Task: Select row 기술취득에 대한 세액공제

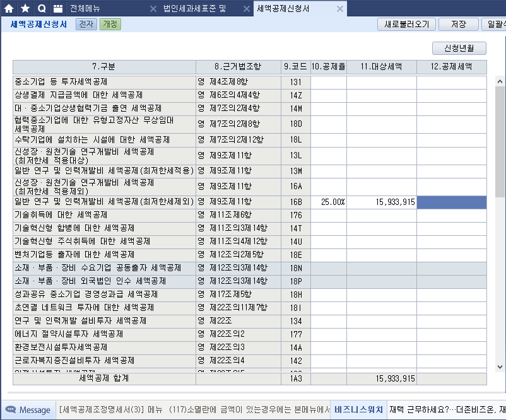Action: [249, 215]
